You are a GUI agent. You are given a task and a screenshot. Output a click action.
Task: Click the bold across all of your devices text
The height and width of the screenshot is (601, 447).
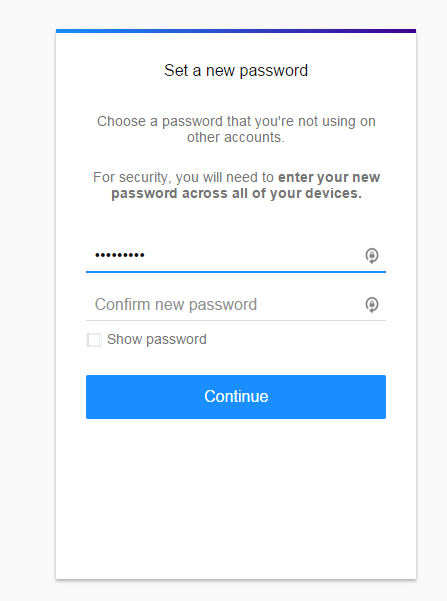click(x=271, y=193)
